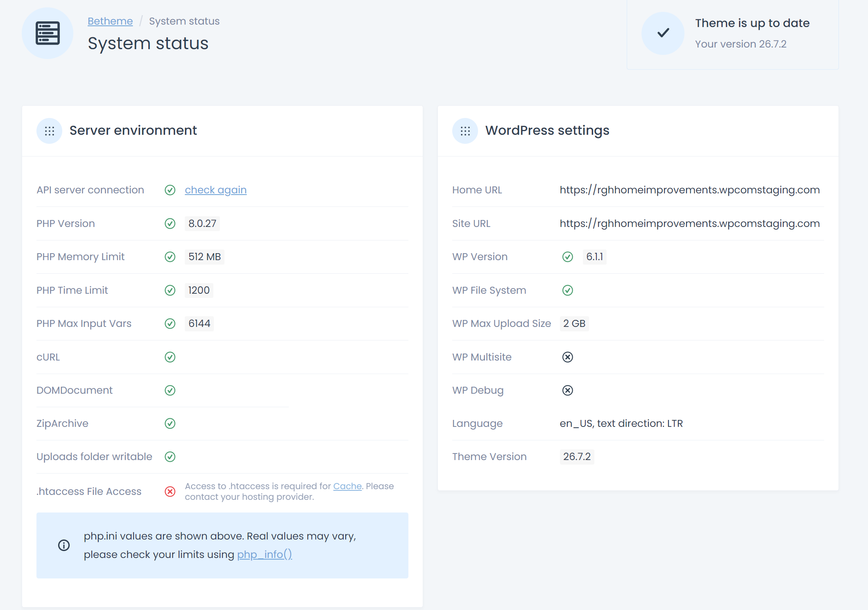This screenshot has height=610, width=868.
Task: Click the System status server icon in header
Action: click(48, 33)
